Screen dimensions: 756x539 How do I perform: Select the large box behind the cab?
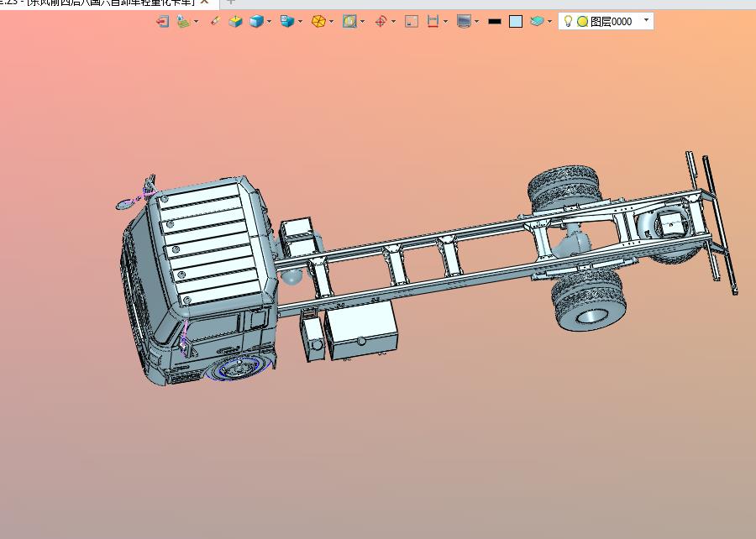(361, 330)
